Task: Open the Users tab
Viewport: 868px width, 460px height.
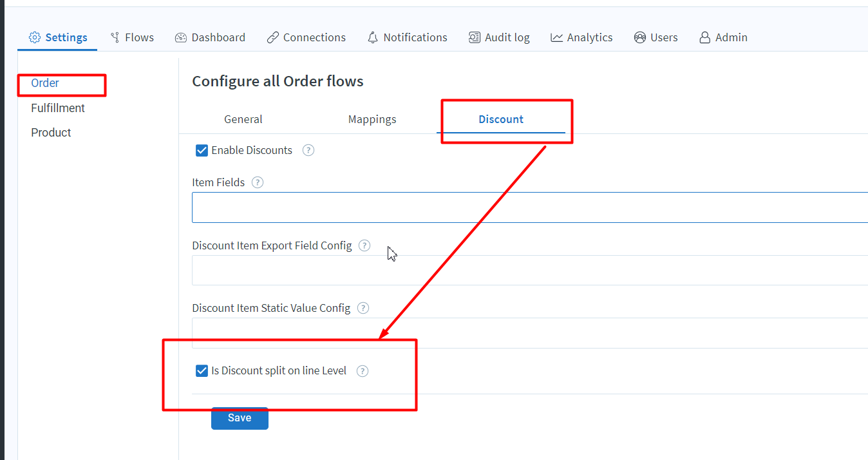Action: [x=656, y=37]
